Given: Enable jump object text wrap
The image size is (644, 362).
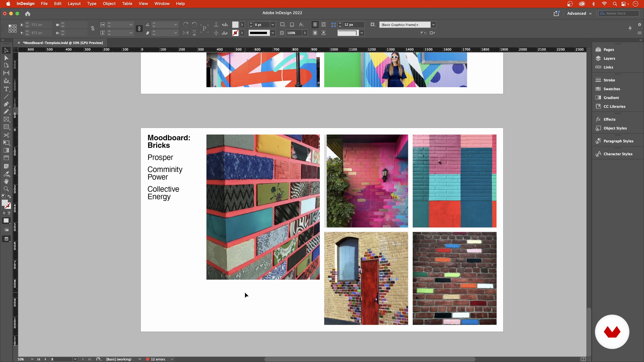Looking at the screenshot, I should (x=324, y=33).
